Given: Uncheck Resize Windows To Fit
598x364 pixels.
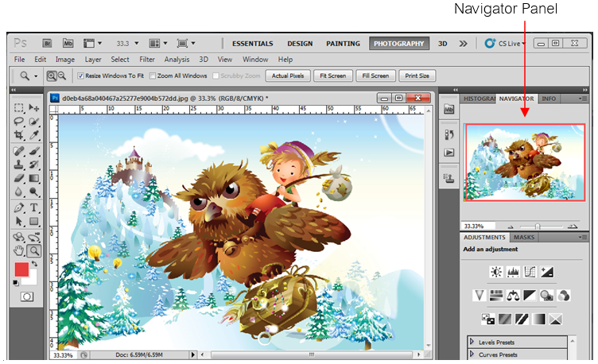Looking at the screenshot, I should (x=80, y=76).
